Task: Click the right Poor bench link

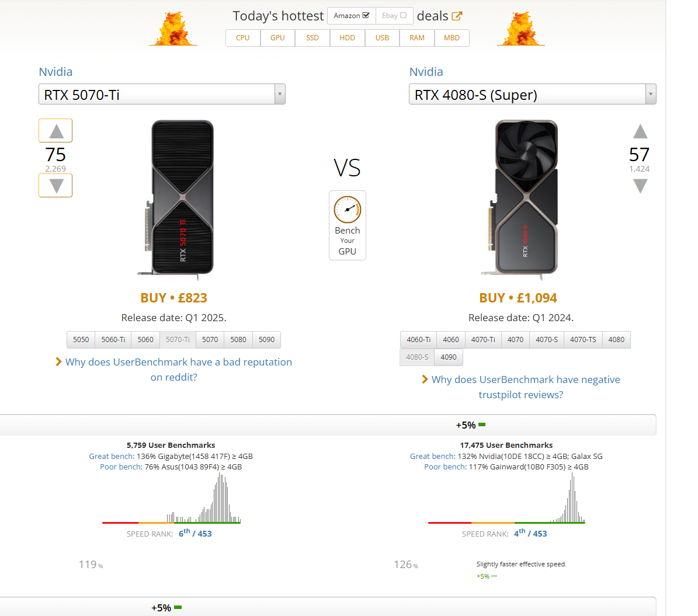Action: click(445, 467)
